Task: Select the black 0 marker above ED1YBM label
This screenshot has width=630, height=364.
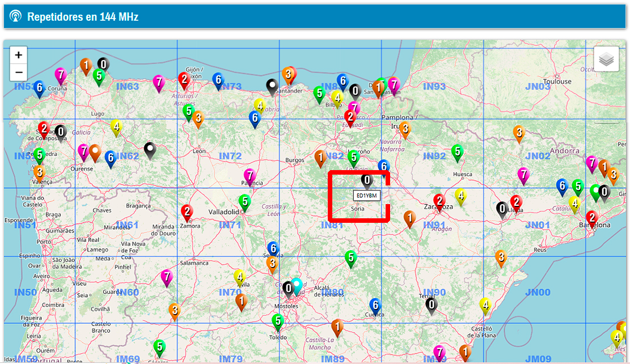Action: (367, 181)
